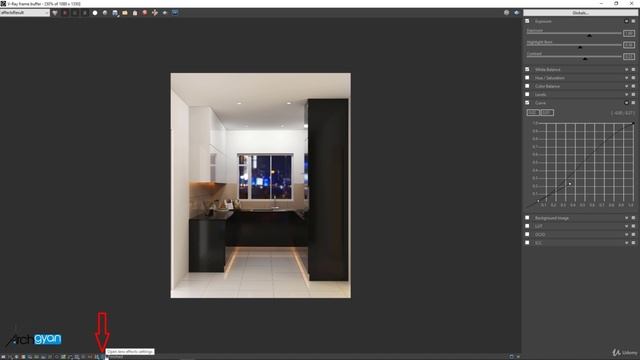Click the first small button under Curve
The width and height of the screenshot is (640, 360).
click(x=533, y=112)
